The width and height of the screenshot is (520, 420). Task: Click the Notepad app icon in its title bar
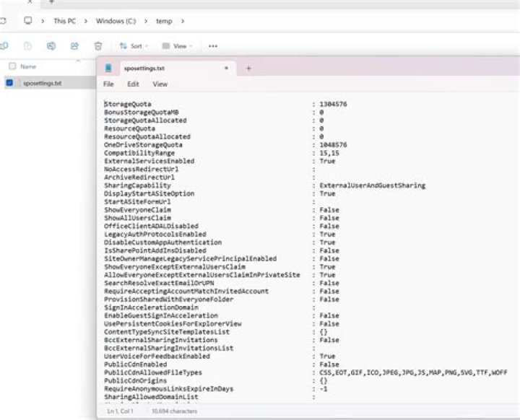click(x=108, y=68)
